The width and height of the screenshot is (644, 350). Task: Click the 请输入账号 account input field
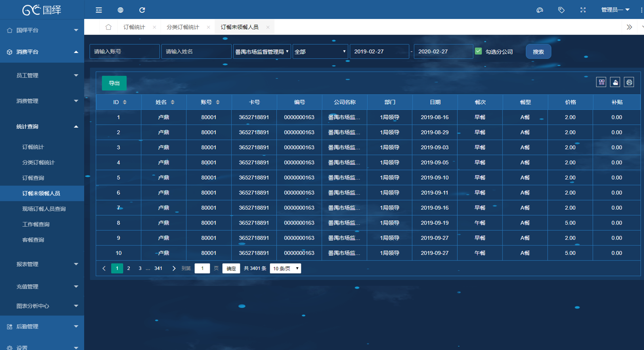124,52
